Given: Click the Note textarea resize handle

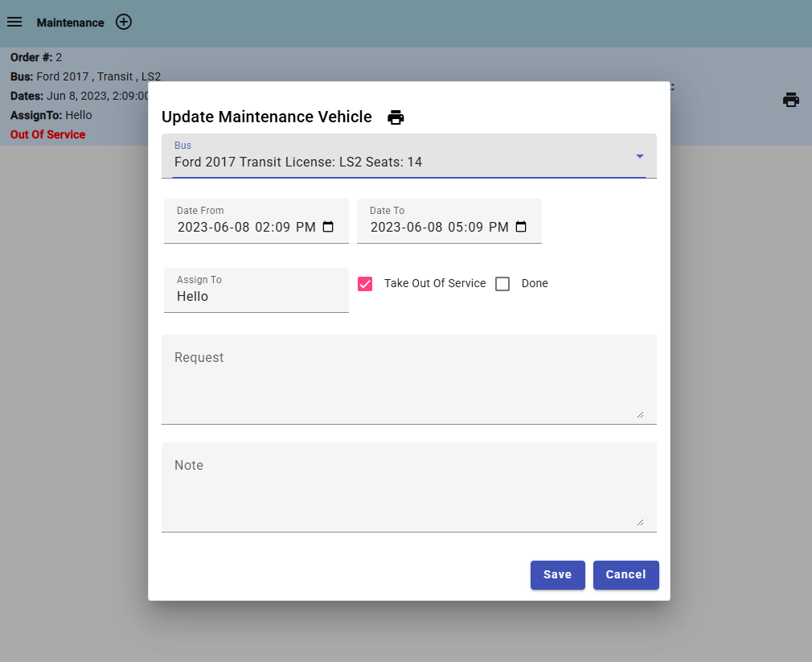Looking at the screenshot, I should [640, 522].
